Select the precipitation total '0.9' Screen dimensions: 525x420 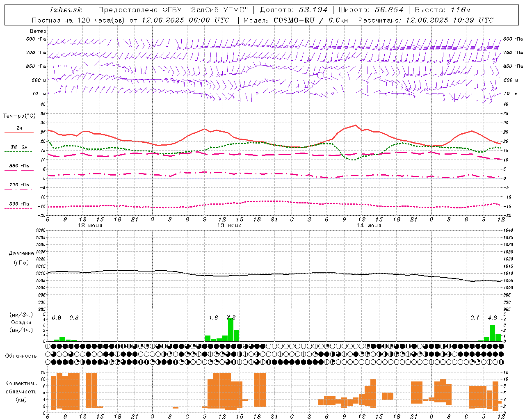click(x=57, y=318)
